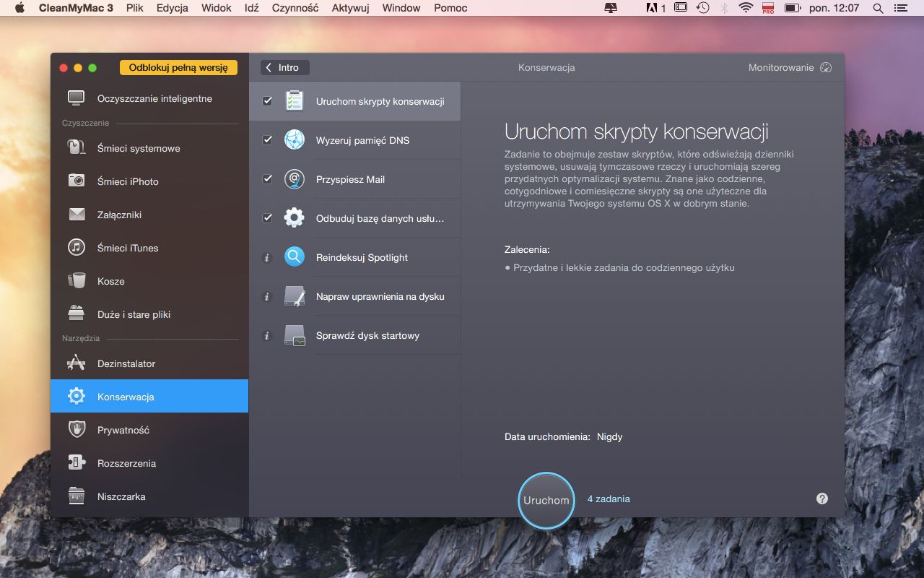Click Odblokuj pełną wersję button
Image resolution: width=924 pixels, height=578 pixels.
coord(178,67)
